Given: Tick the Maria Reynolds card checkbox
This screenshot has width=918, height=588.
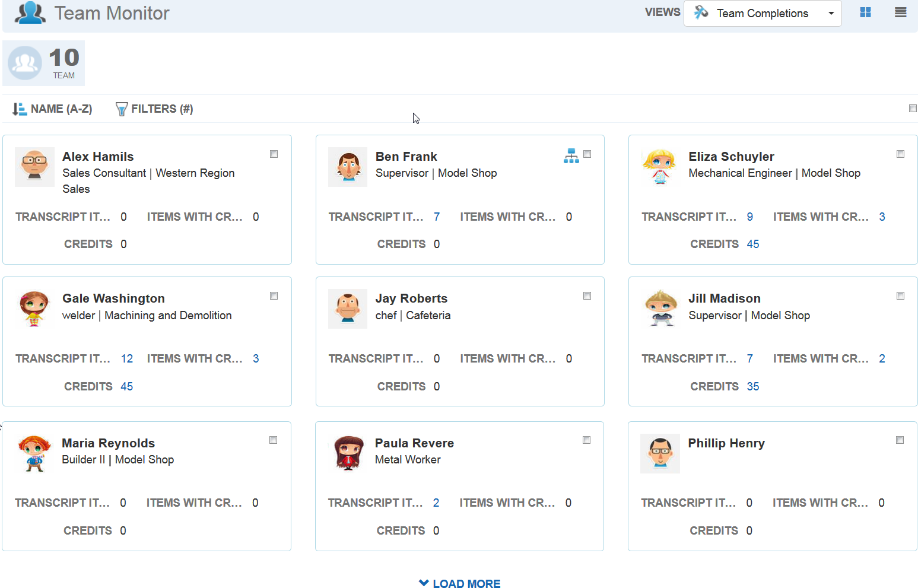Looking at the screenshot, I should [x=274, y=440].
